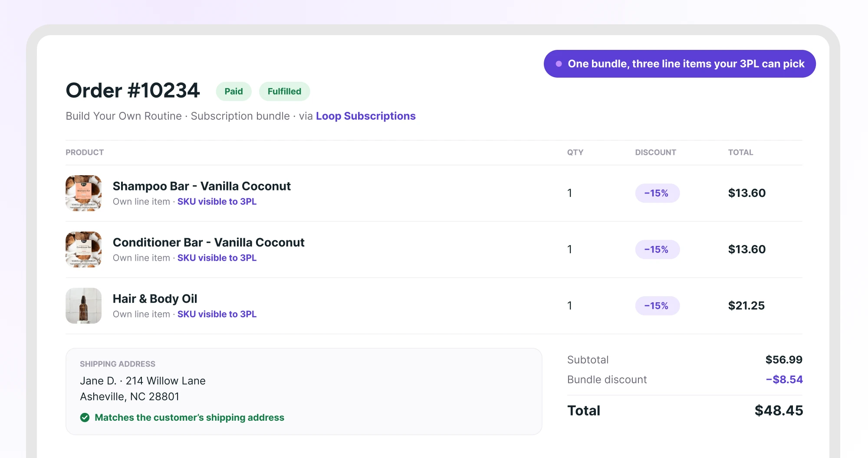Click the quantity 1 in Hair & Body Oil row
The width and height of the screenshot is (868, 458).
click(x=570, y=306)
